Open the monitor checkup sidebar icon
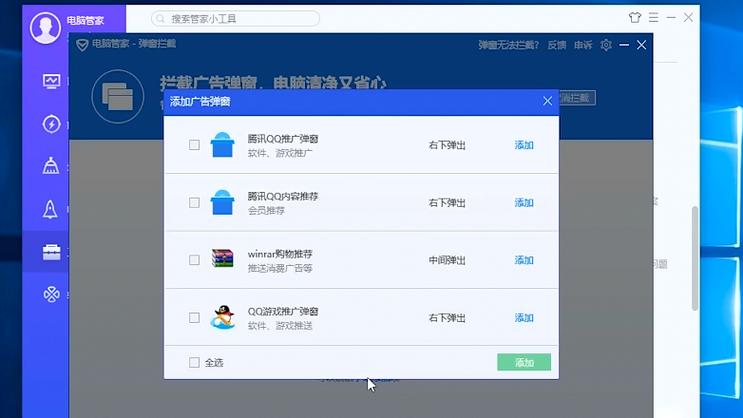 [x=51, y=82]
